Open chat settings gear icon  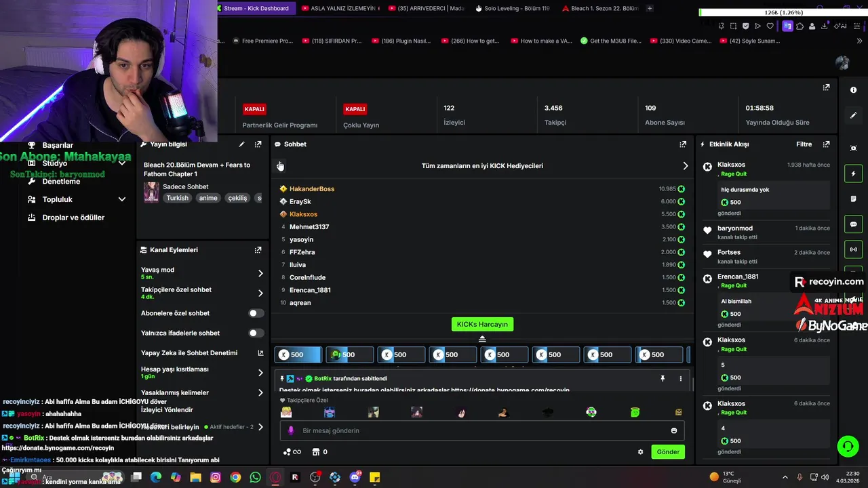tap(640, 452)
